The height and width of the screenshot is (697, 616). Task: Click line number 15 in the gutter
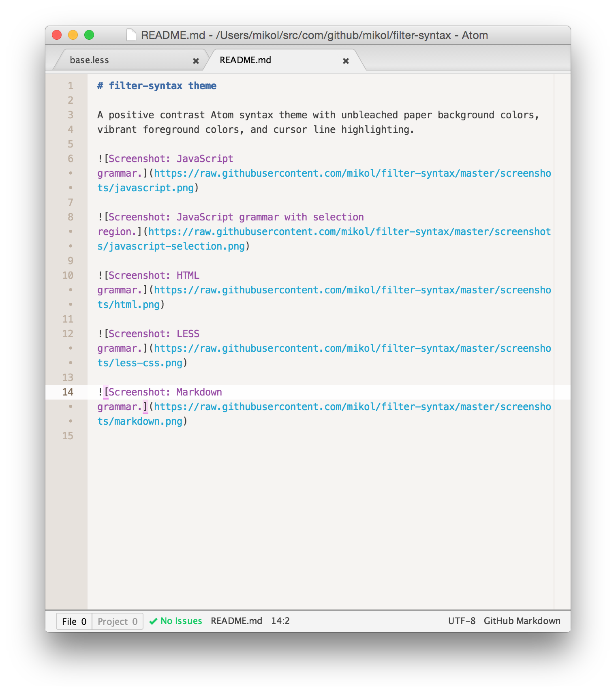coord(68,436)
